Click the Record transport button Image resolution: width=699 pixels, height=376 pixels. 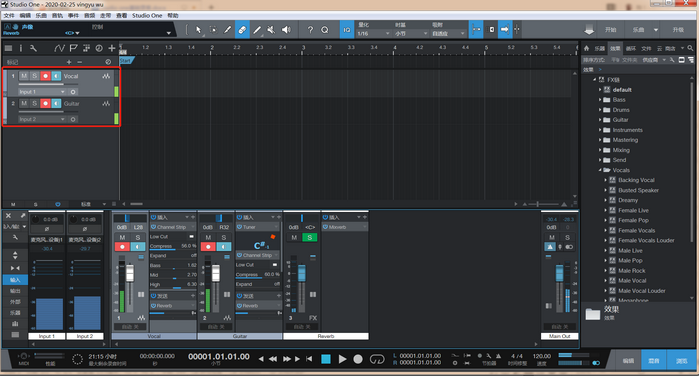pos(358,359)
